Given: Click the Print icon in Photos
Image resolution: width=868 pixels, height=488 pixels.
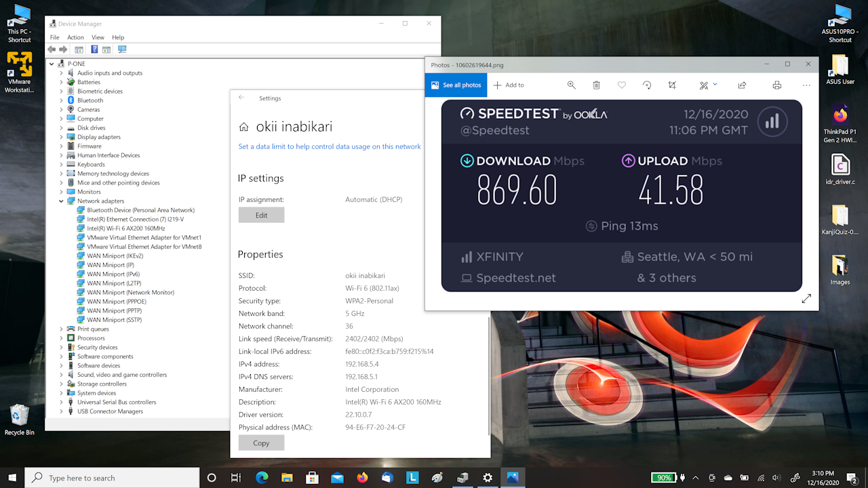Looking at the screenshot, I should [777, 85].
